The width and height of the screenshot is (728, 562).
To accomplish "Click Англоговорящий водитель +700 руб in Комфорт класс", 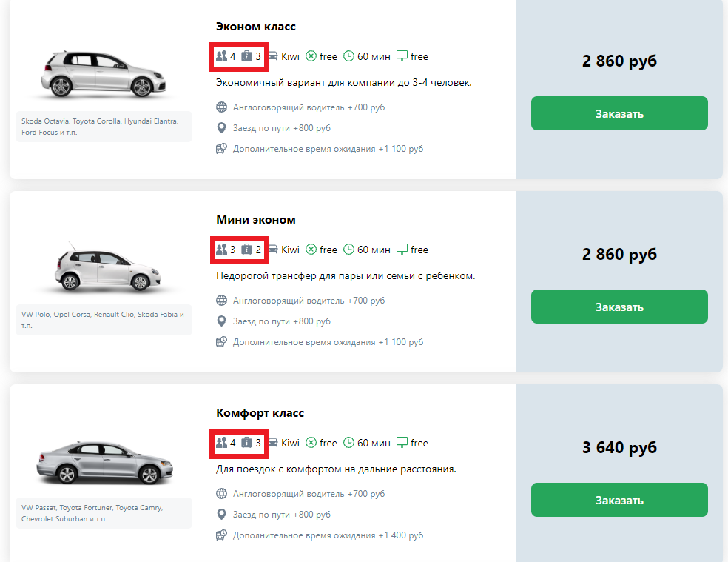I will [x=309, y=494].
